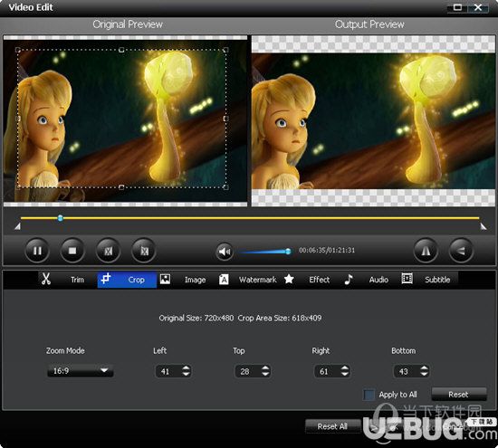Click the top-left crop handle
The height and width of the screenshot is (448, 498).
tap(18, 50)
